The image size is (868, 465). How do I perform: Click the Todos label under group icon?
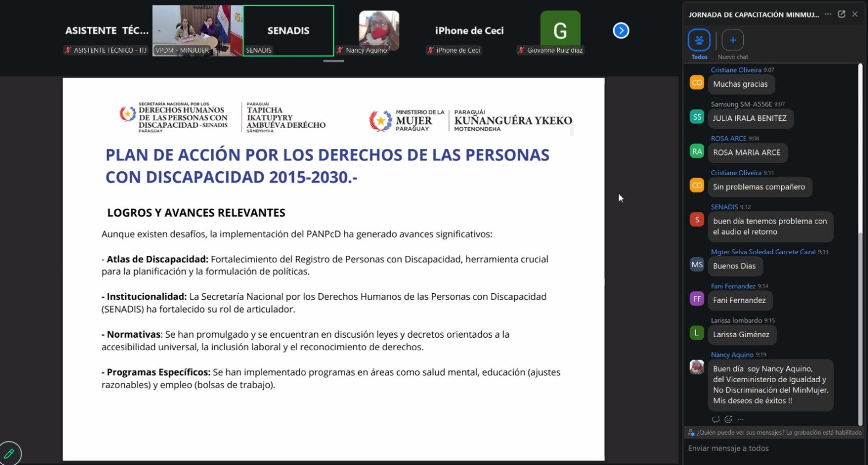coord(699,57)
